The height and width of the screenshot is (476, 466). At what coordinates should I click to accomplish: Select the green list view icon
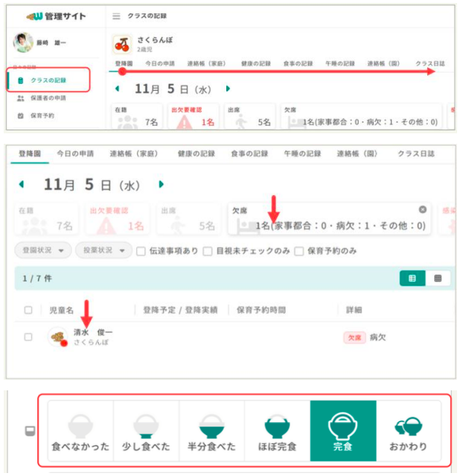pyautogui.click(x=412, y=278)
